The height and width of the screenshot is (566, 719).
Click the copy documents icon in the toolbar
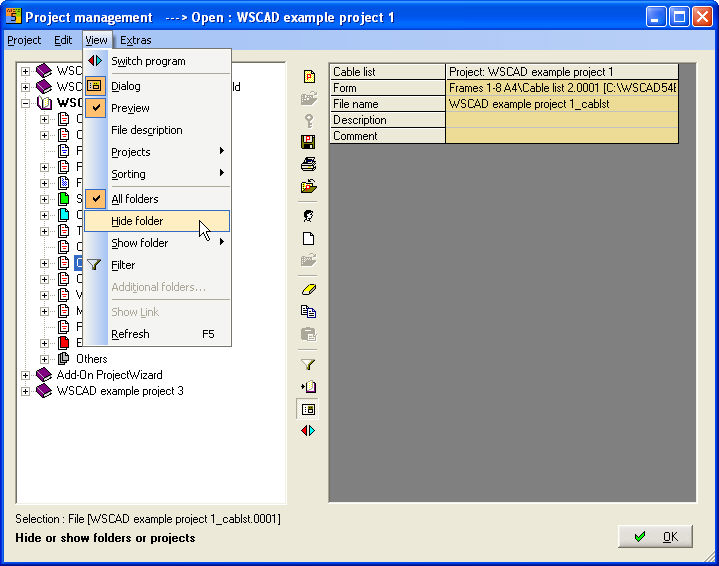click(309, 311)
